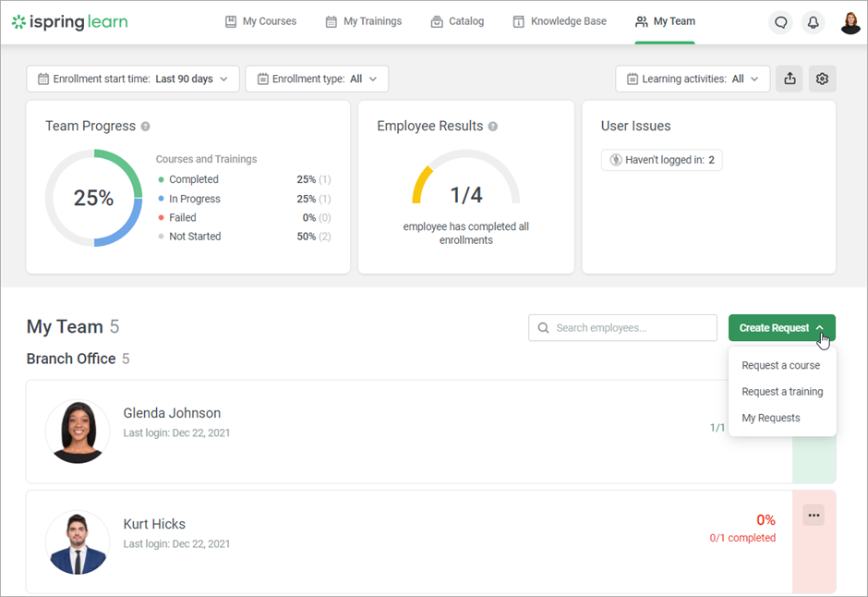Screen dimensions: 868x597
Task: Open Glenda Johnson's profile name
Action: [172, 413]
